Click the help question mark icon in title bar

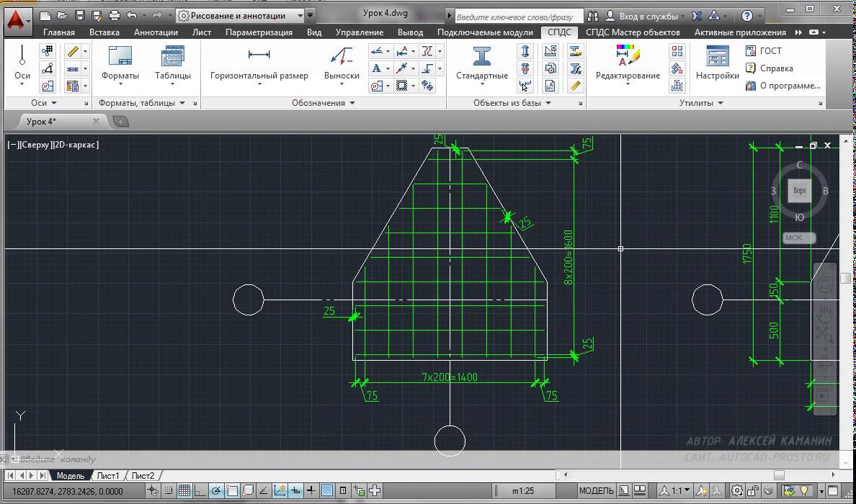(x=747, y=17)
